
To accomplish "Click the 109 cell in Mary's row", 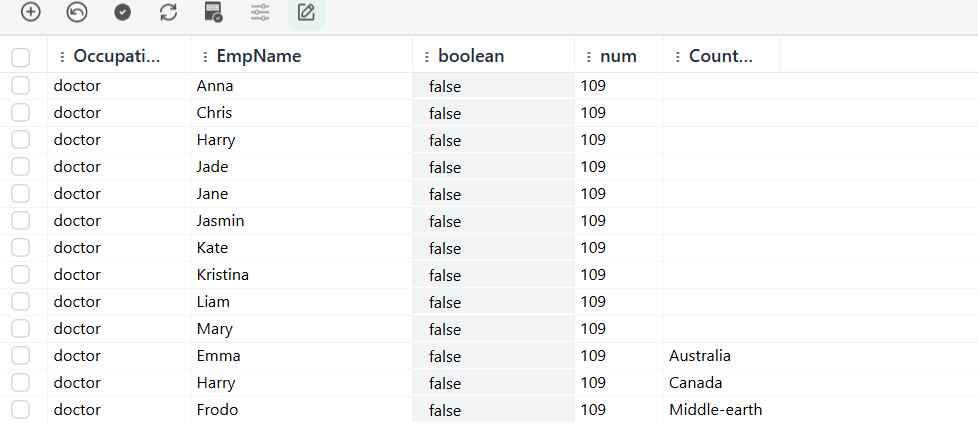I will click(x=619, y=328).
